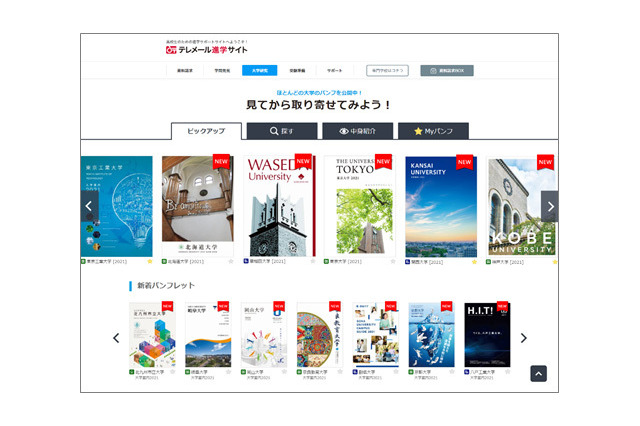640x426 pixels.
Task: Toggle favorite star for 北海道大学 pamphlet
Action: click(x=231, y=261)
